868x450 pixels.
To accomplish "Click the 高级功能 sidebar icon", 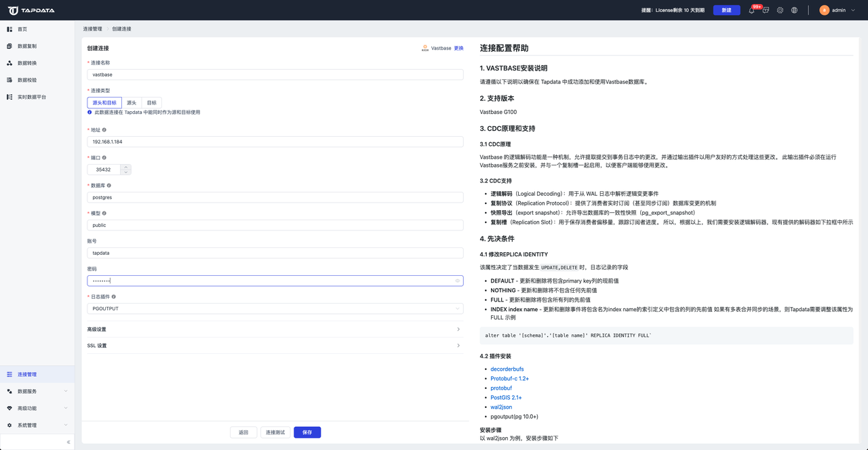I will pos(9,408).
